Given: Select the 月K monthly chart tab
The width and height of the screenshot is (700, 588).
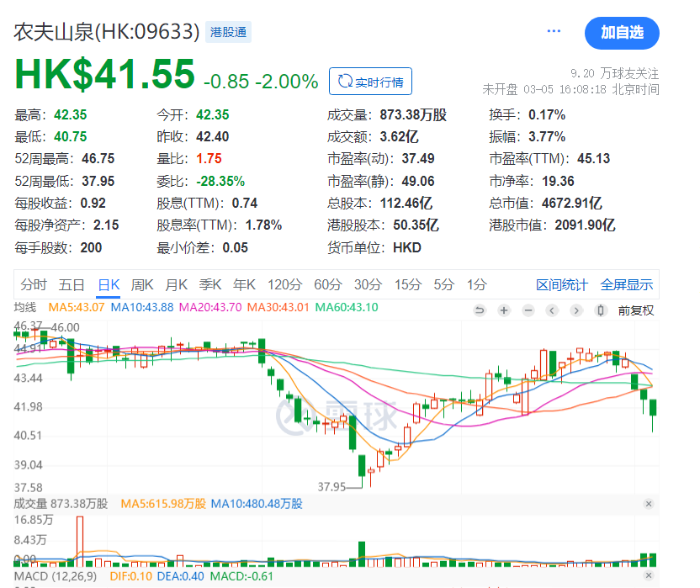Looking at the screenshot, I should coord(177,284).
